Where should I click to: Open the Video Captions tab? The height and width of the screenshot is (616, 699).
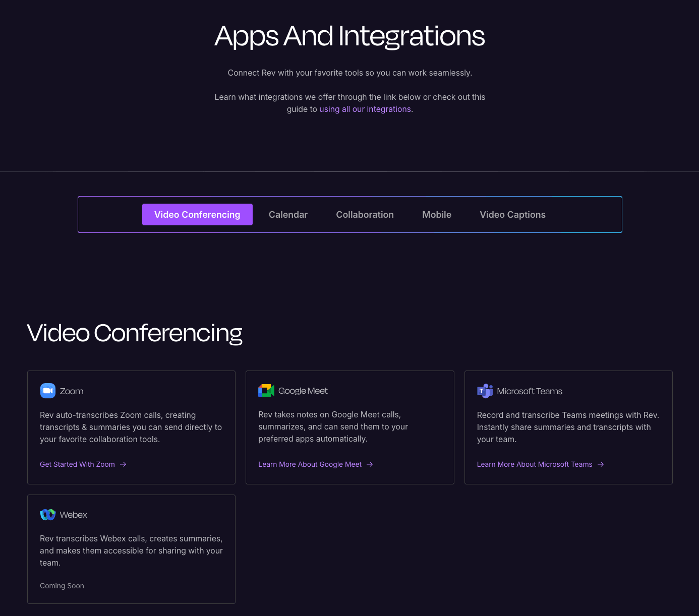coord(512,214)
